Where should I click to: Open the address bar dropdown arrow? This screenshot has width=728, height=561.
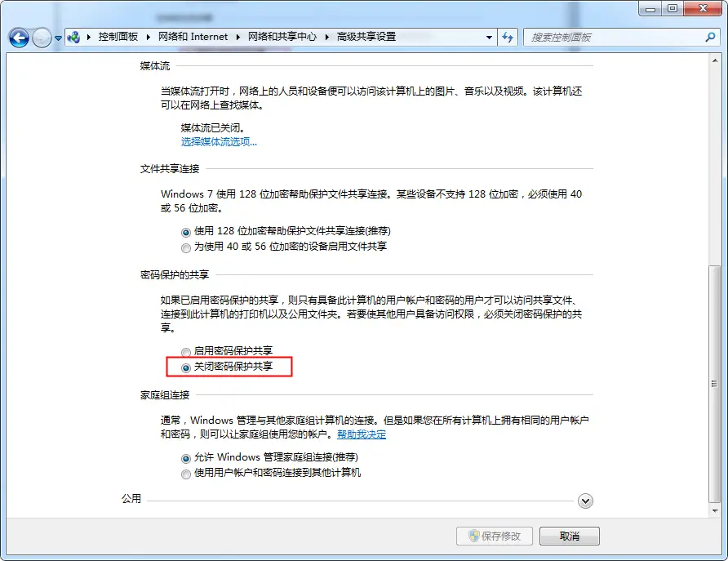pos(488,38)
